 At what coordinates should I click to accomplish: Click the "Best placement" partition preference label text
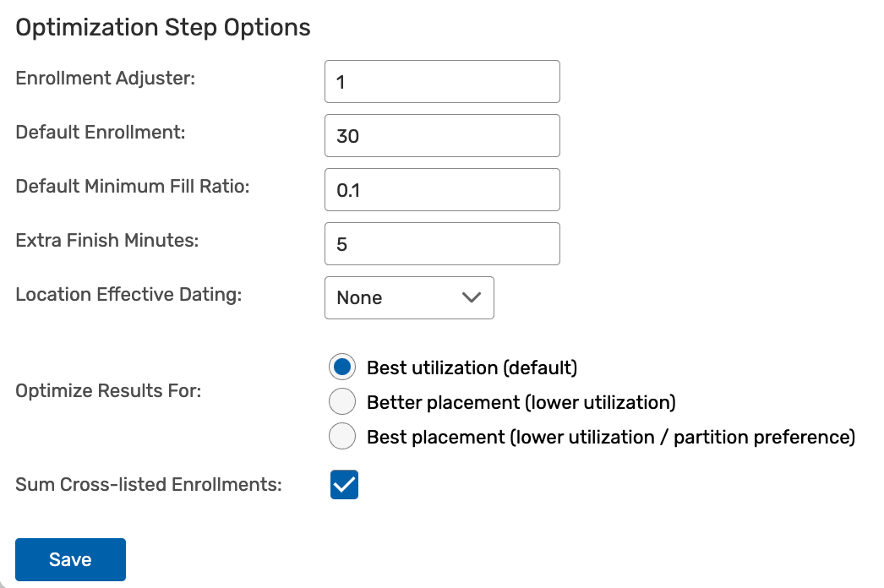(x=610, y=437)
